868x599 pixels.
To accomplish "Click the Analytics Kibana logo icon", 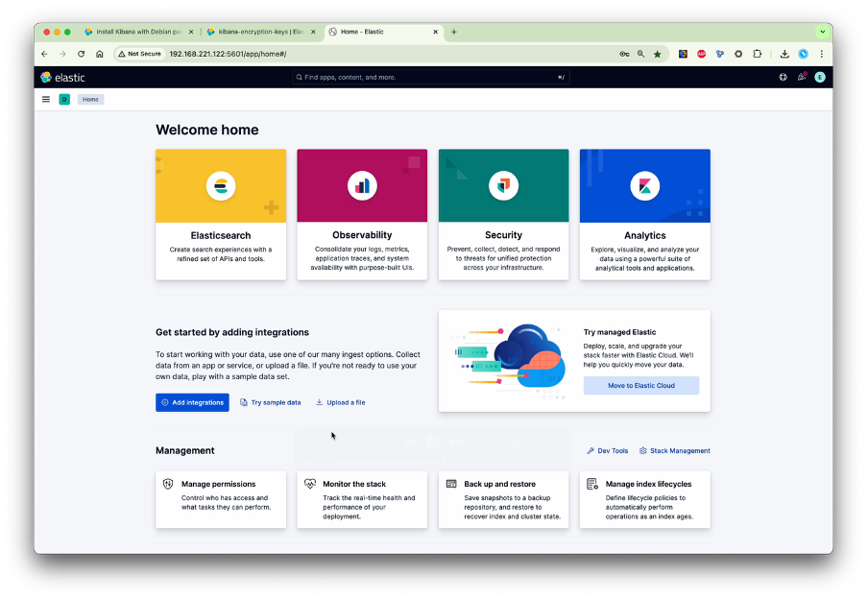I will coord(645,186).
